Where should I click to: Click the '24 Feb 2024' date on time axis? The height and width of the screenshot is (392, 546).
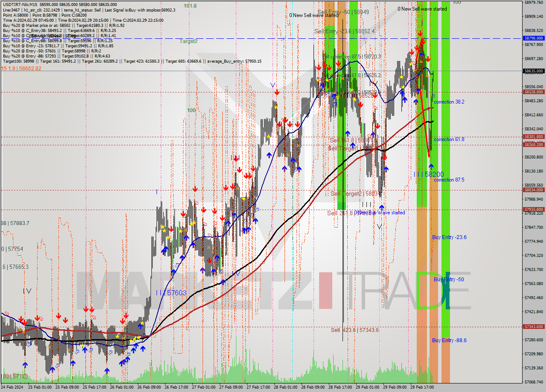(x=12, y=387)
